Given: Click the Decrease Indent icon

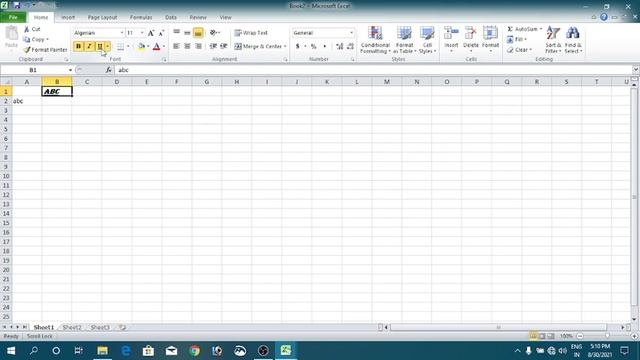Looking at the screenshot, I should [x=213, y=47].
